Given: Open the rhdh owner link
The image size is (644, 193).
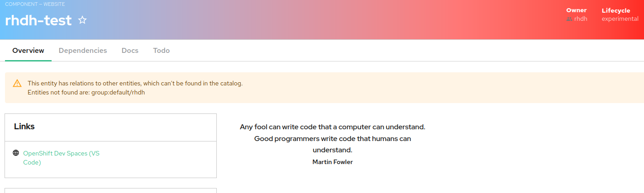Looking at the screenshot, I should [x=581, y=19].
